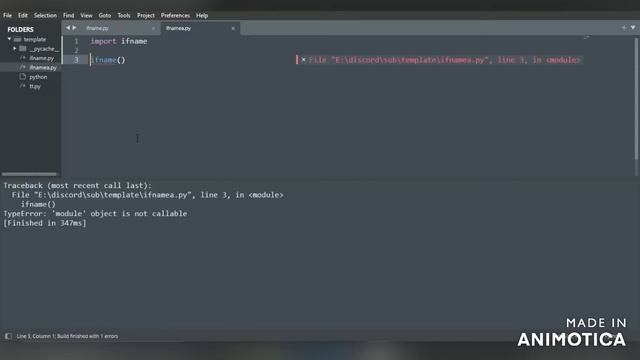Place cursor in 'ifname()' code
Image resolution: width=640 pixels, height=360 pixels.
[x=108, y=60]
